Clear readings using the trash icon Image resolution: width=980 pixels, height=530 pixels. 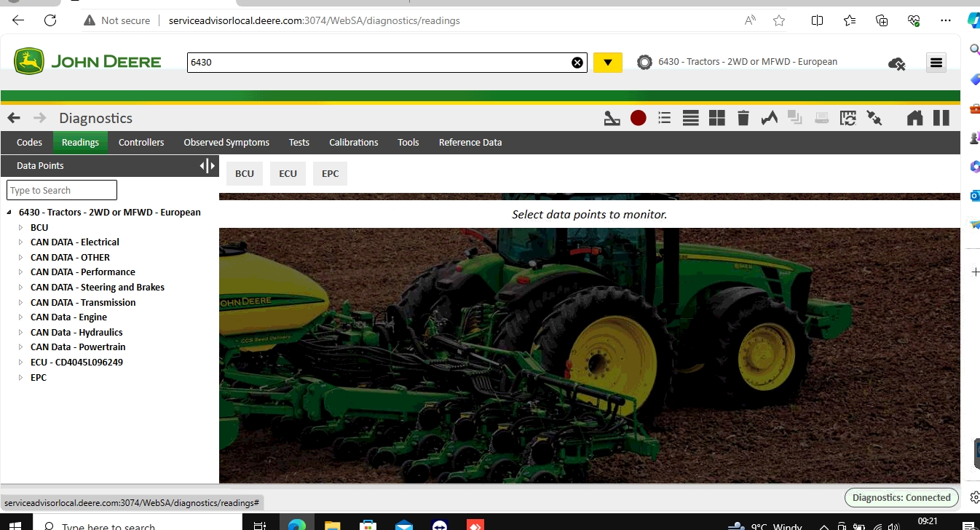click(743, 117)
